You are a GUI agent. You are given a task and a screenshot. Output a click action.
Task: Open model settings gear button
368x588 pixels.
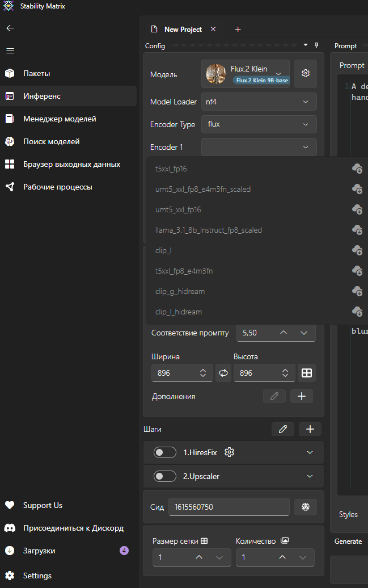pos(306,74)
